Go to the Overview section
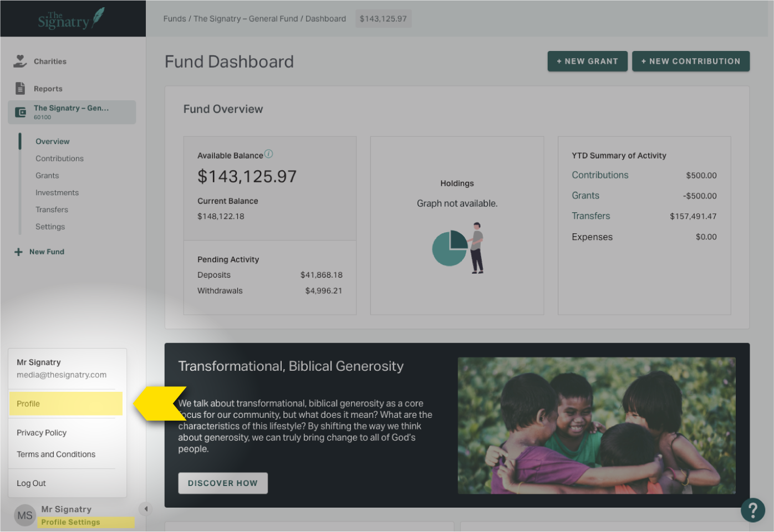Viewport: 774px width, 532px height. coord(53,141)
